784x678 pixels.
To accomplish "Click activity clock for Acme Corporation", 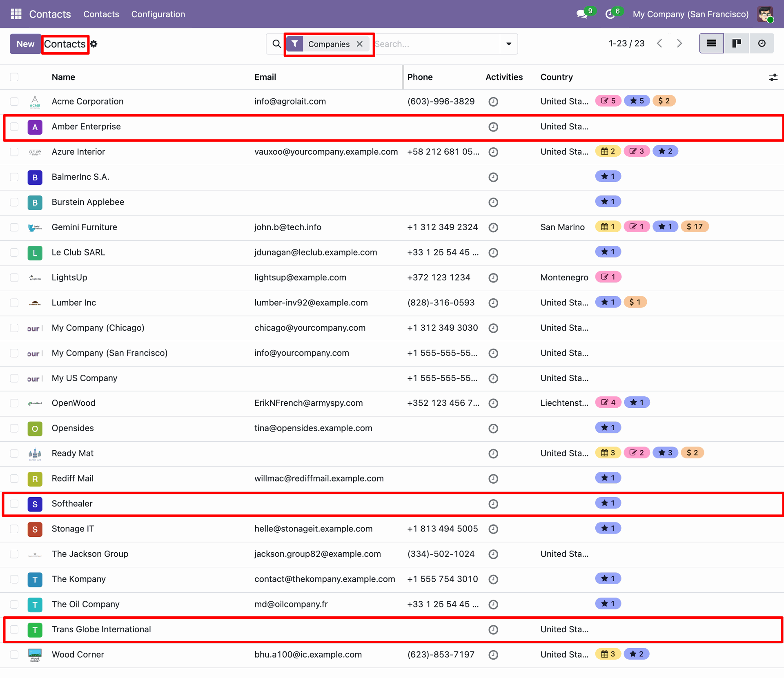I will tap(493, 102).
